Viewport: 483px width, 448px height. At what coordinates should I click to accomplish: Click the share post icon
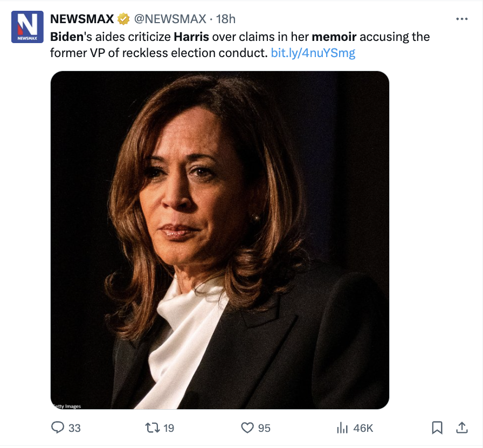pos(462,428)
